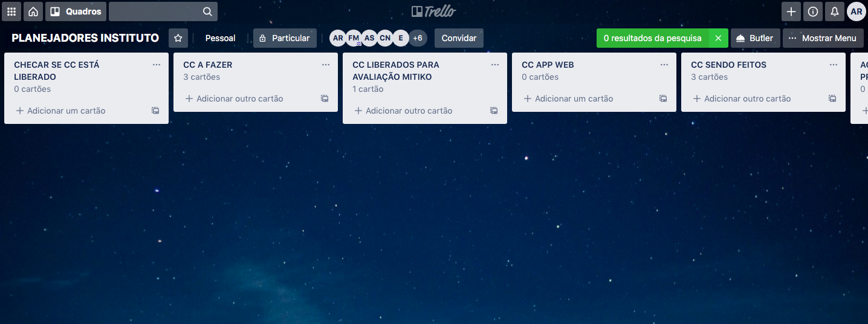
Task: Open member CN avatar
Action: click(x=385, y=38)
